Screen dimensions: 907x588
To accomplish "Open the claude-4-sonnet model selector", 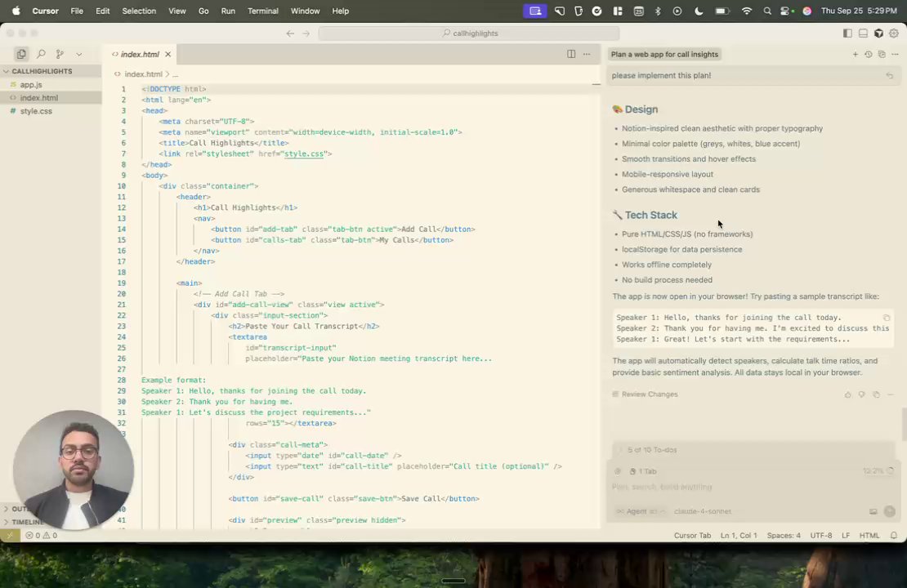I will (703, 511).
